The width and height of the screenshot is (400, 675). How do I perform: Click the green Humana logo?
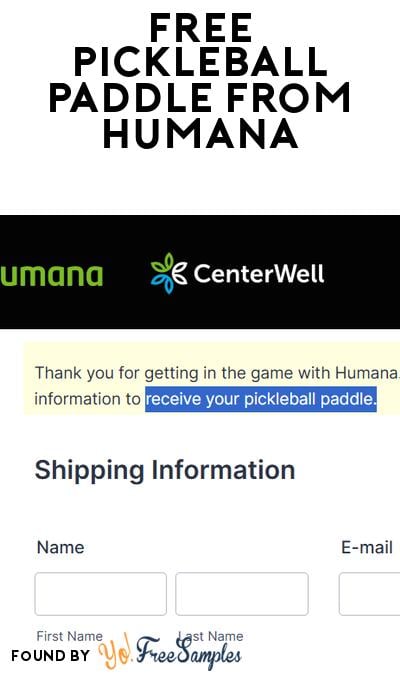coord(52,276)
